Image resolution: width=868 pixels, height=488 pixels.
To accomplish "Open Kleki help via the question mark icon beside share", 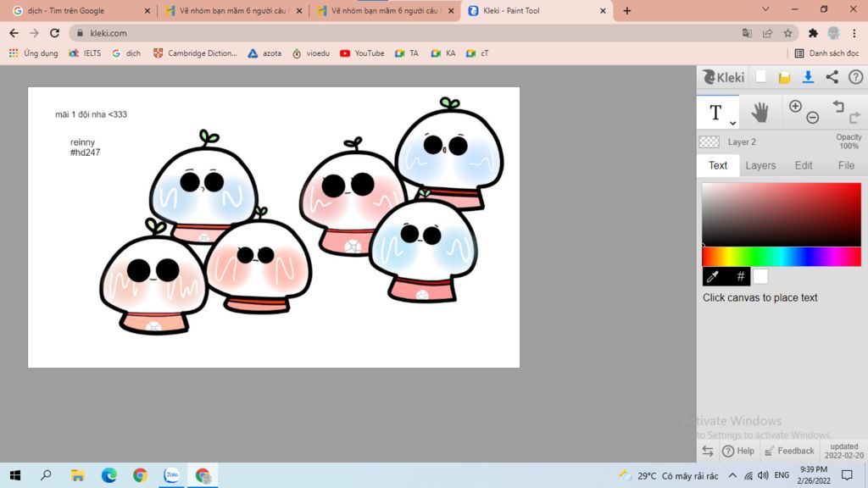I will [855, 77].
